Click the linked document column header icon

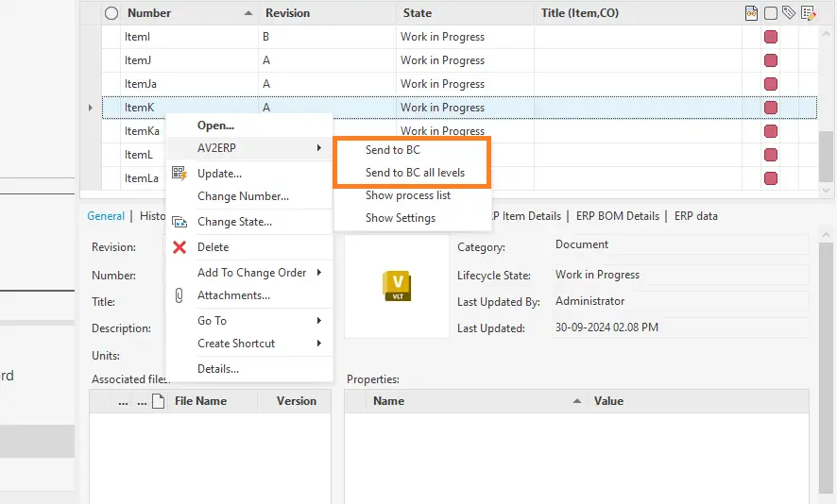751,13
